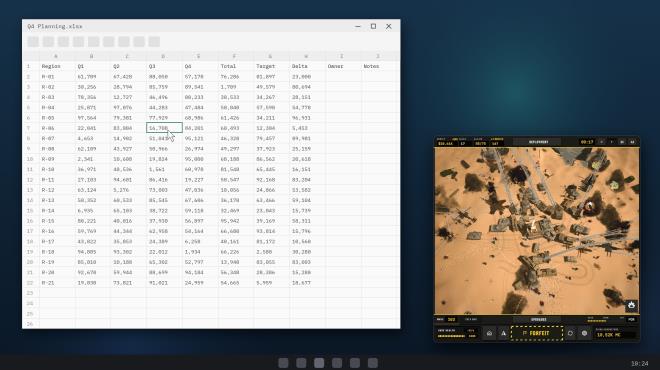Screen dimensions: 660x370
Task: Click the "Total" header cell
Action: click(x=236, y=67)
